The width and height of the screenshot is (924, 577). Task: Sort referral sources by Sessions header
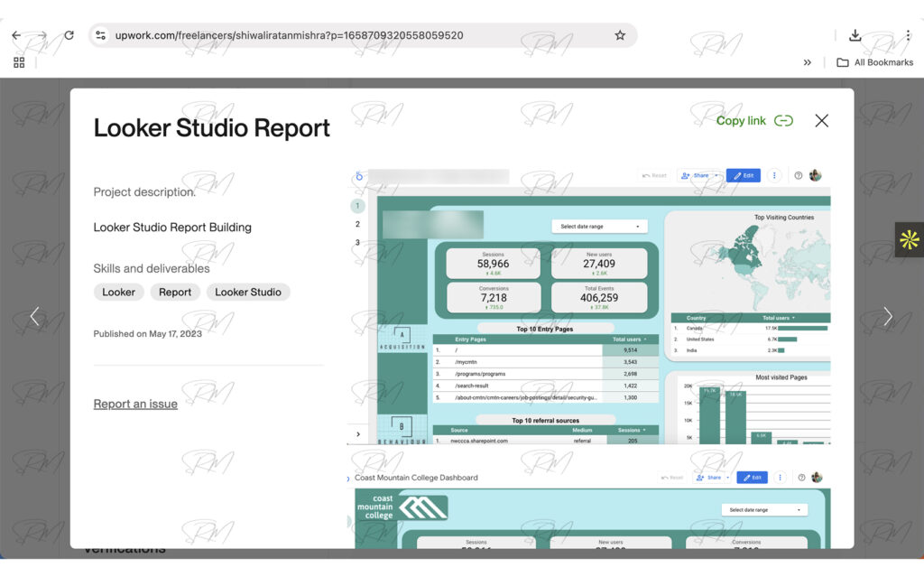(x=632, y=430)
